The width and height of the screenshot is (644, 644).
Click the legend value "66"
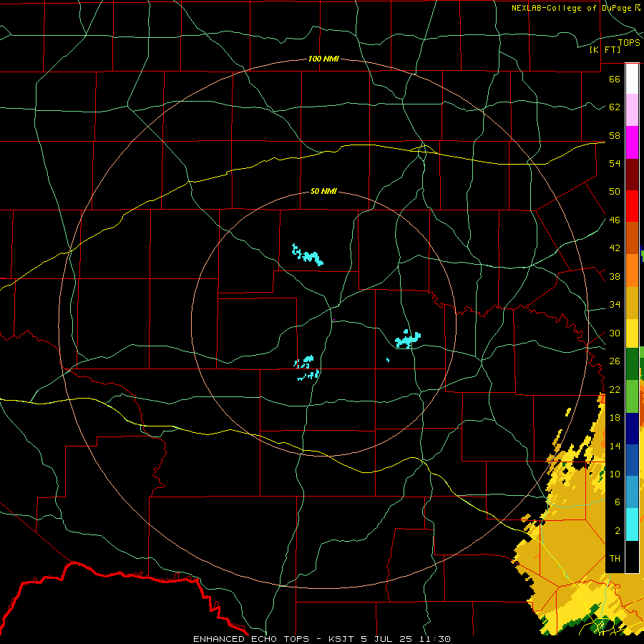615,79
